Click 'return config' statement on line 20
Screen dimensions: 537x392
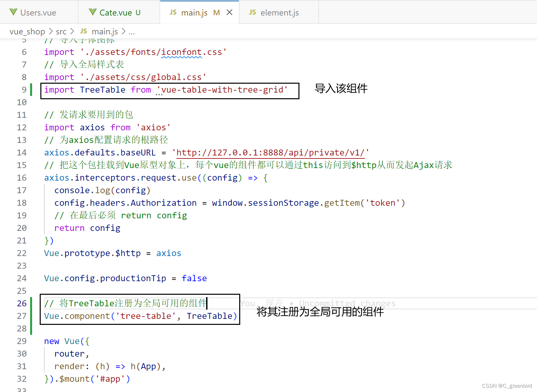[x=87, y=228]
